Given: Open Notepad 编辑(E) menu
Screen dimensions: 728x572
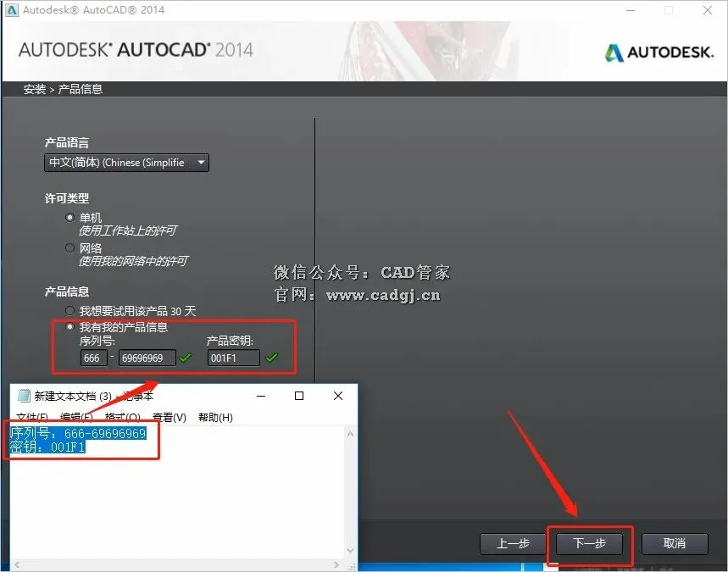Looking at the screenshot, I should 76,418.
